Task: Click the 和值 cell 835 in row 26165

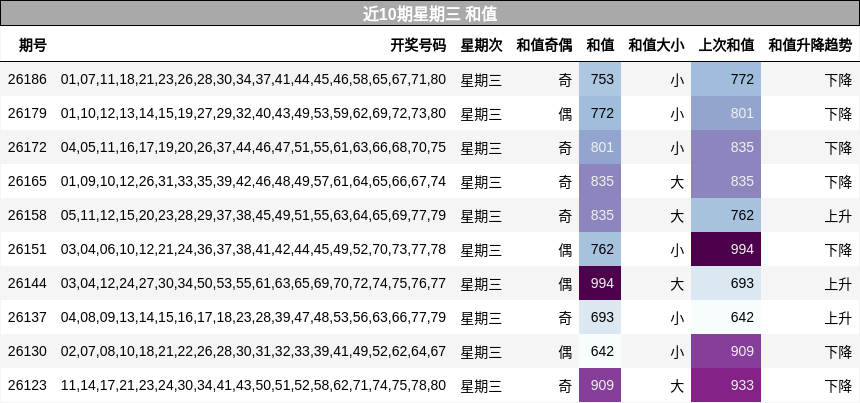Action: tap(600, 181)
